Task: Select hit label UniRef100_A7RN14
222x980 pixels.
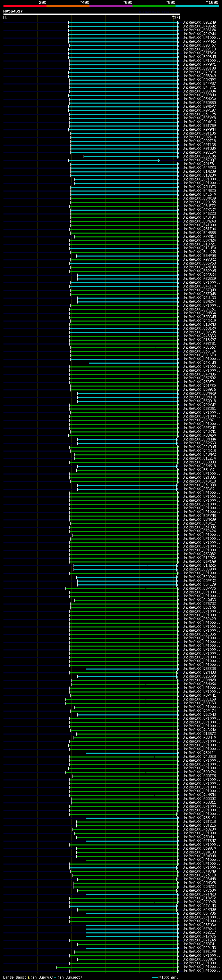Action: [x=199, y=237]
